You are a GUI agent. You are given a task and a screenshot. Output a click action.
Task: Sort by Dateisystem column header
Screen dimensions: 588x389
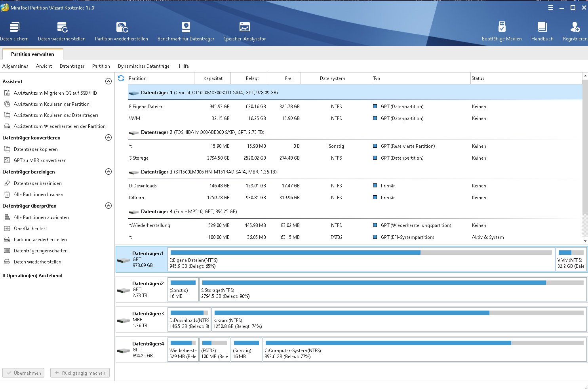click(x=336, y=78)
